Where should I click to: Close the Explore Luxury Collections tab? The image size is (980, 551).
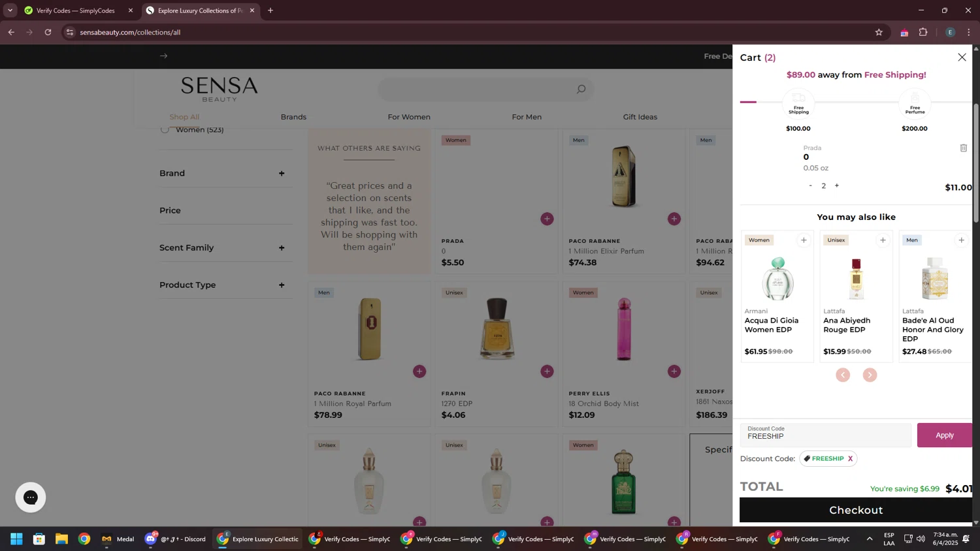[x=252, y=10]
